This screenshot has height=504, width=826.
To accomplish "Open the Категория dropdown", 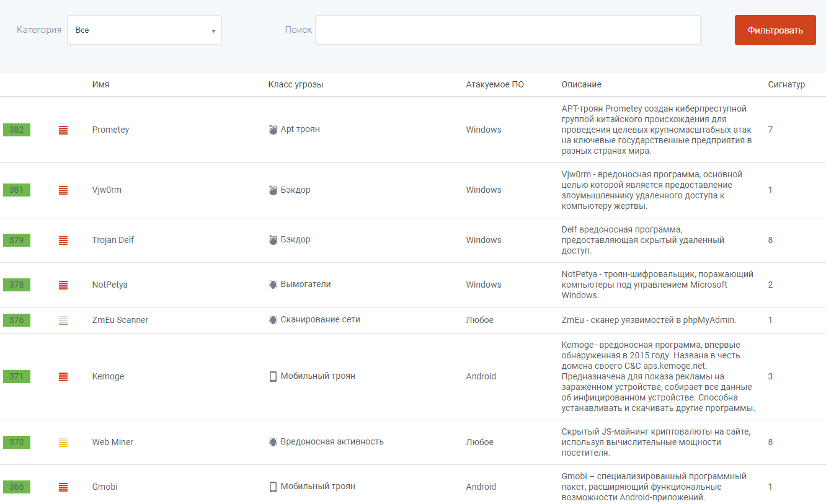I will click(144, 30).
